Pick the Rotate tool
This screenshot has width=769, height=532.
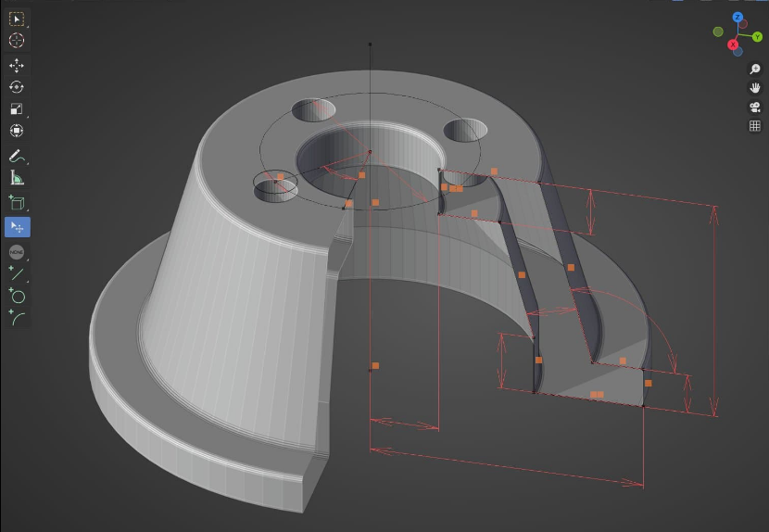coord(17,87)
